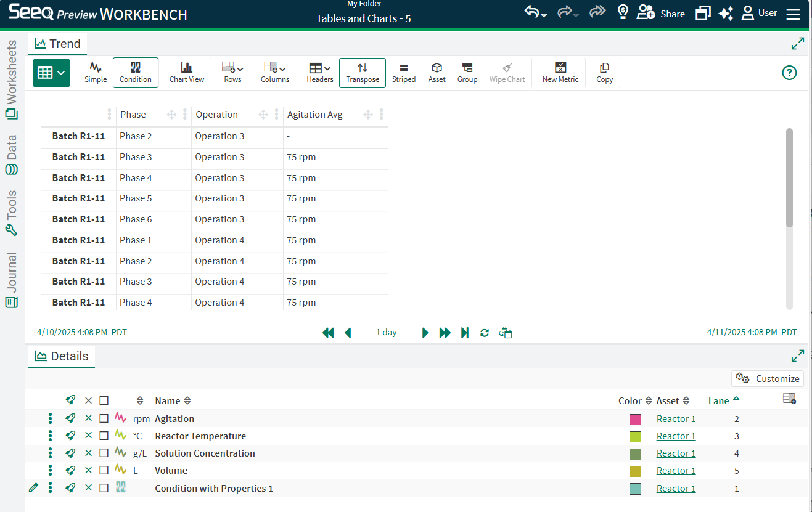Check the Agitation row checkbox
812x512 pixels.
tap(104, 418)
